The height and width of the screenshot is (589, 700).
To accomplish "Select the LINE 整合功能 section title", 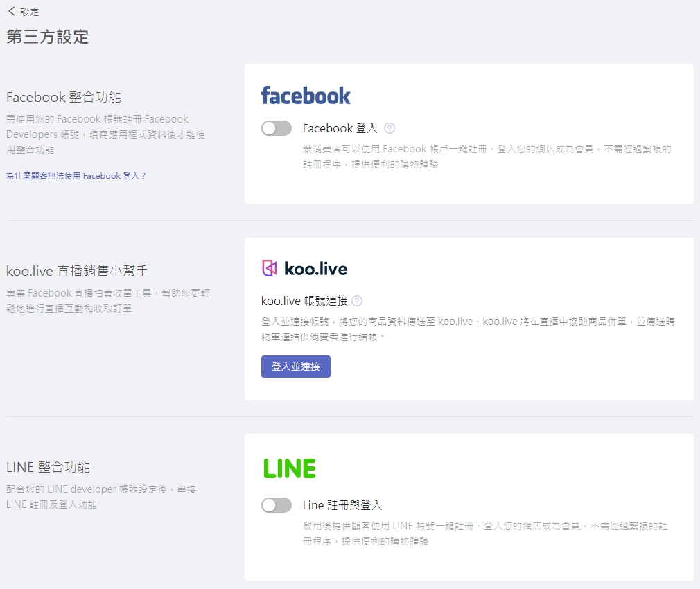I will (x=49, y=467).
